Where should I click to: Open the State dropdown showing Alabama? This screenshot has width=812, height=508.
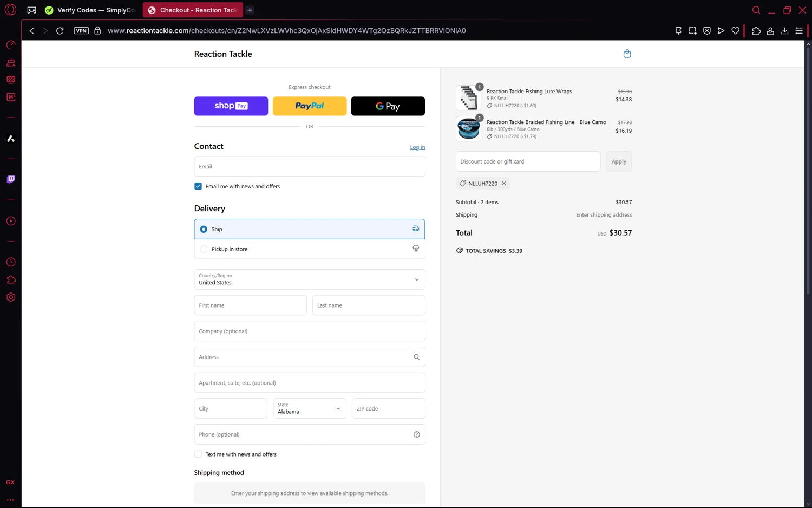(x=309, y=408)
